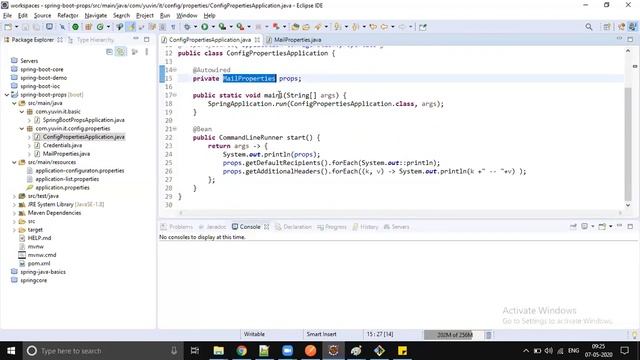Open Package Explorer view menu
The height and width of the screenshot is (360, 640).
(147, 52)
